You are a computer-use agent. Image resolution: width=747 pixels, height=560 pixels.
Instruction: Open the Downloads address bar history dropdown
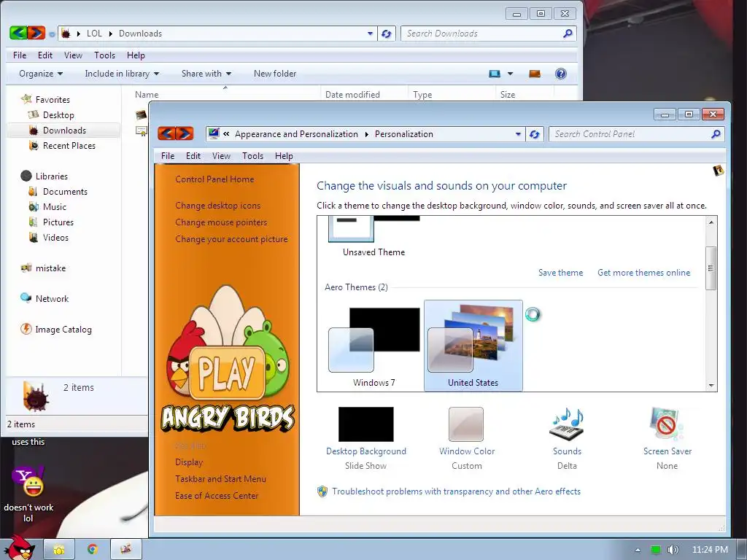[x=370, y=34]
